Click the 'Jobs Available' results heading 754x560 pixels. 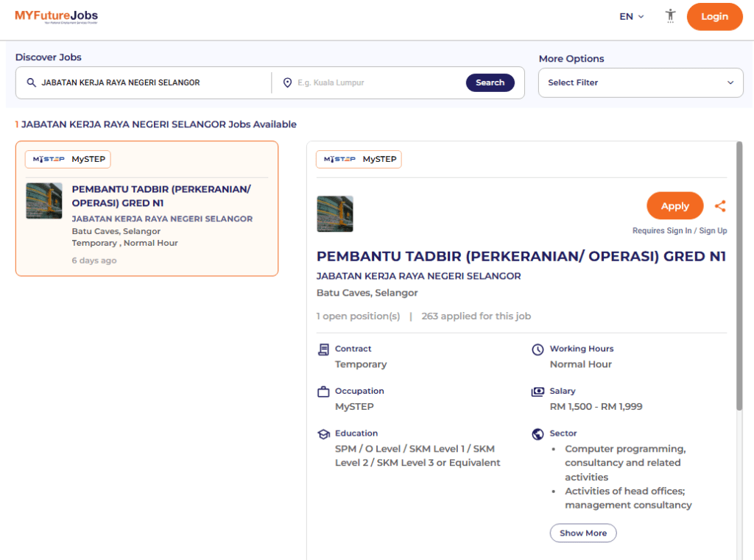[x=156, y=124]
